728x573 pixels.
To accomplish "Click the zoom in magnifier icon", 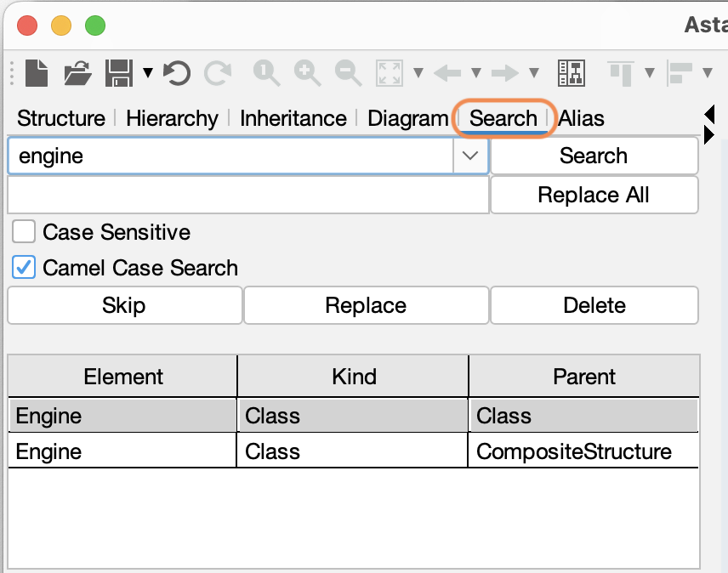I will point(307,73).
